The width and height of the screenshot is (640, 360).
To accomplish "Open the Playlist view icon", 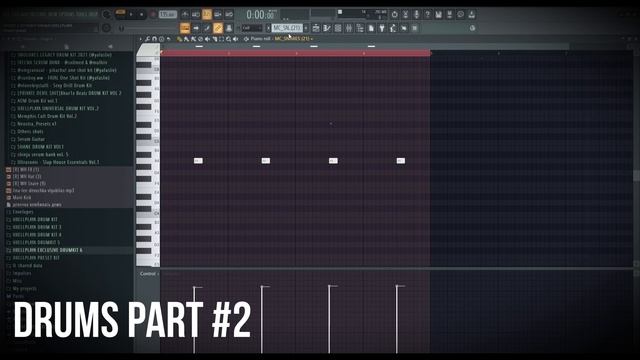I will [x=316, y=28].
